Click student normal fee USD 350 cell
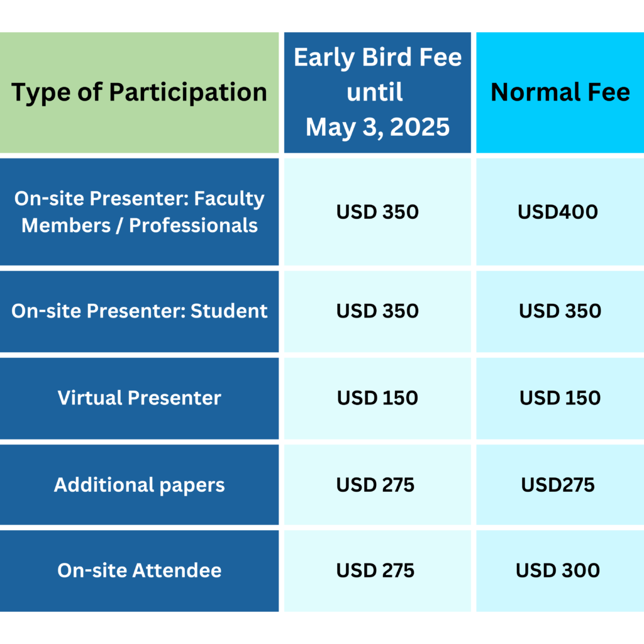Viewport: 644px width, 644px height. [560, 311]
